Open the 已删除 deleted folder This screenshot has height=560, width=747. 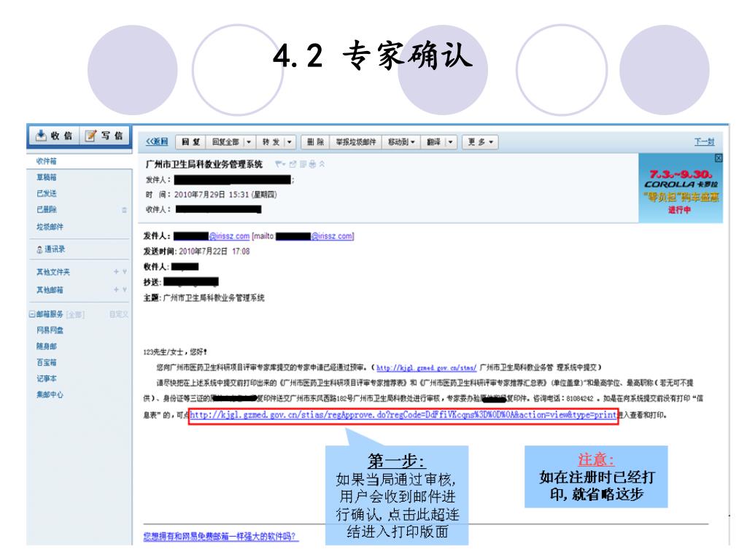46,209
